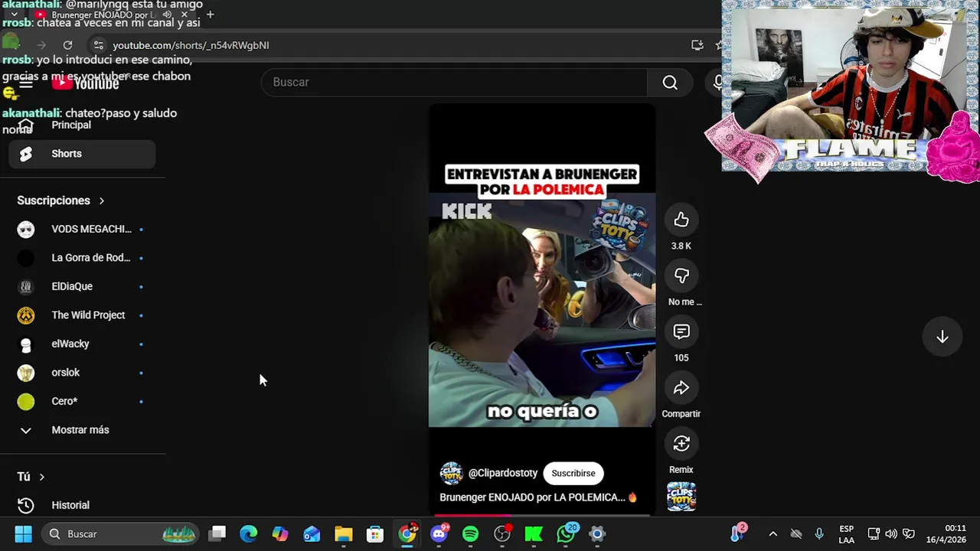Expand Suscripciones section
The image size is (980, 551).
[x=61, y=201]
